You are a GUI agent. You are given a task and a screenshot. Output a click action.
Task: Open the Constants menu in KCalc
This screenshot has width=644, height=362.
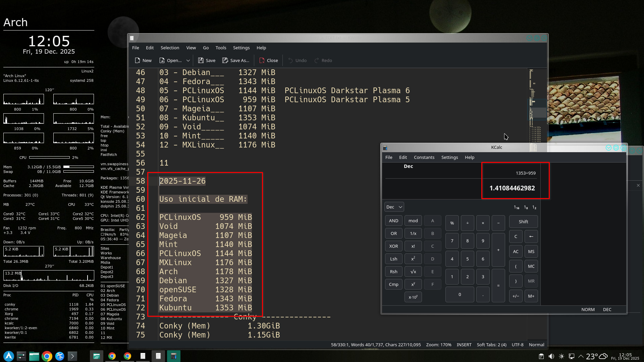click(x=424, y=157)
